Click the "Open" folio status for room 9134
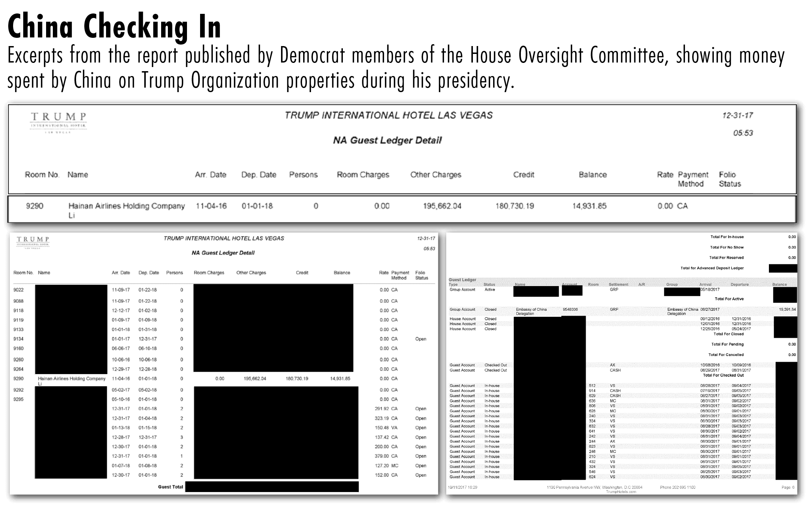812x510 pixels. point(420,339)
